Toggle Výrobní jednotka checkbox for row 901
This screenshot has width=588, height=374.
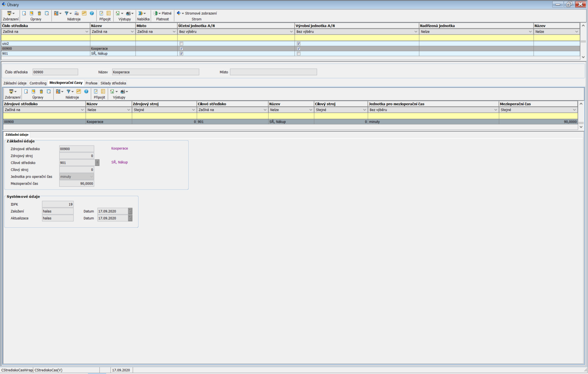tap(298, 54)
